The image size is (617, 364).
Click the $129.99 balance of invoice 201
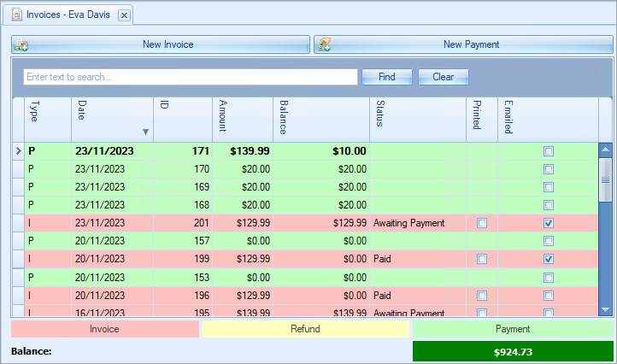350,223
